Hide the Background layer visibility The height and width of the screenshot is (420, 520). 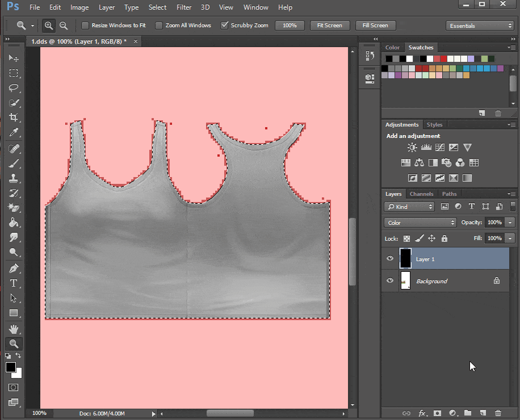389,280
